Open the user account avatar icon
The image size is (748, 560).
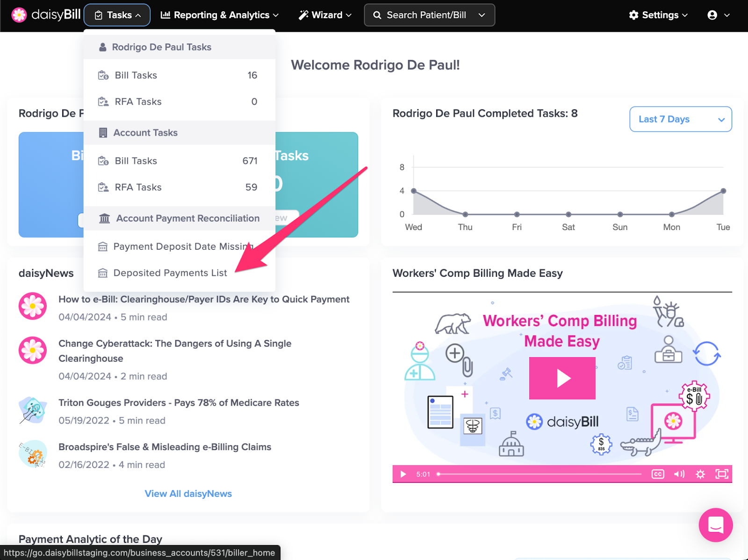[x=712, y=15]
